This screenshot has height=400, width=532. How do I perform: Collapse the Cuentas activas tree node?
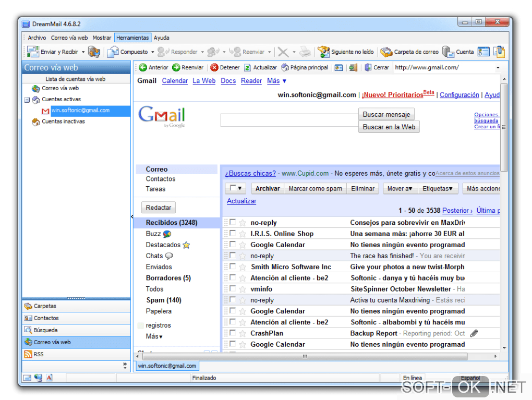27,100
